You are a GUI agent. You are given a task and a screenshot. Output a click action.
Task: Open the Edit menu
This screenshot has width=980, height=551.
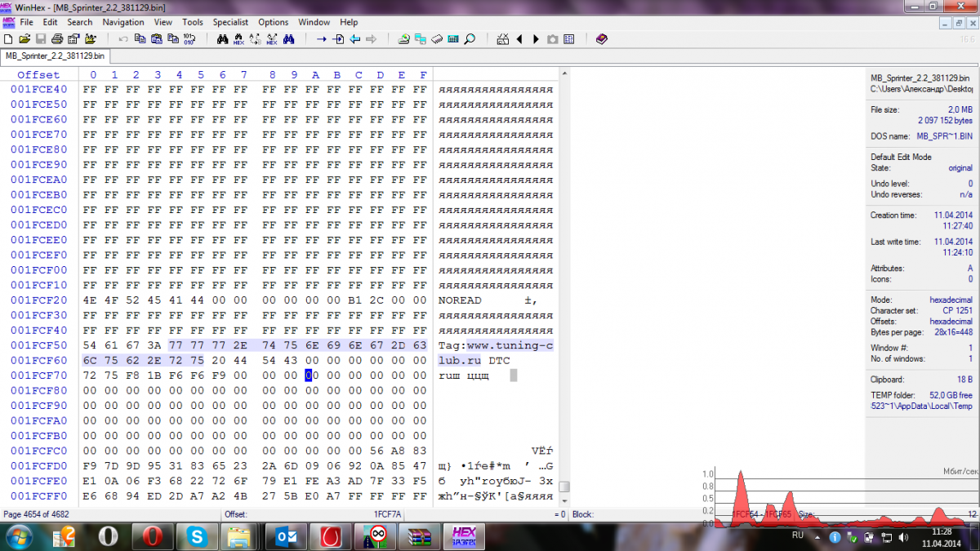pos(51,22)
